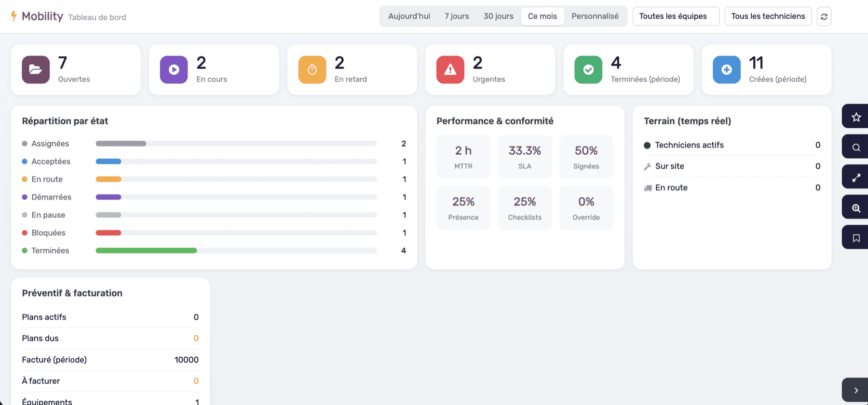Click the Urgentes warning triangle icon

450,70
